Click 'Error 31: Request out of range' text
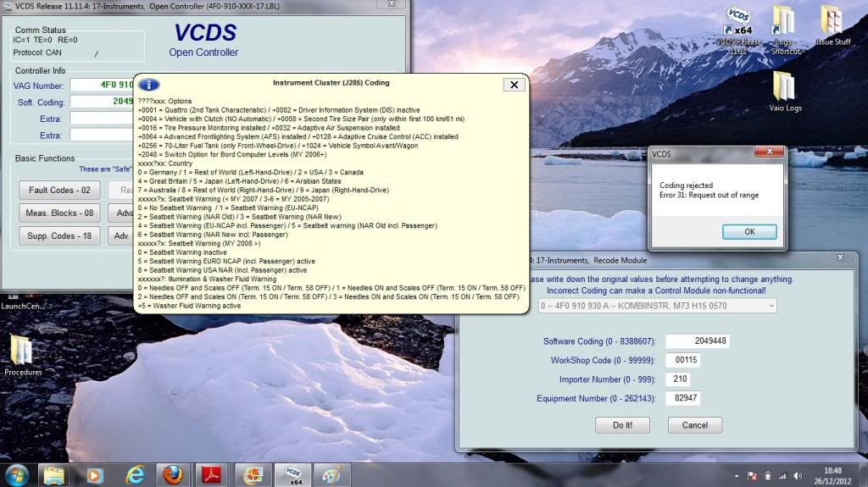The width and height of the screenshot is (868, 487). (x=709, y=195)
